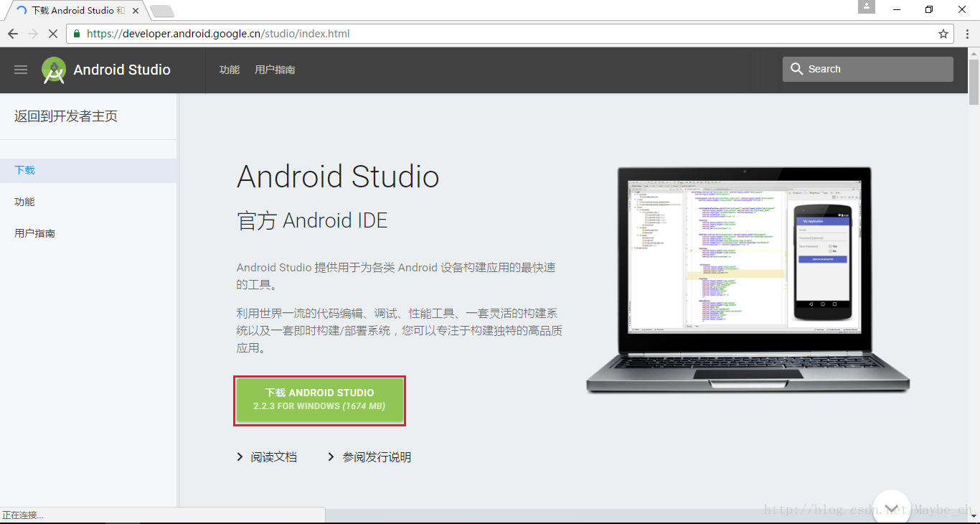The width and height of the screenshot is (980, 524).
Task: Click the URL address bar
Action: click(x=509, y=34)
